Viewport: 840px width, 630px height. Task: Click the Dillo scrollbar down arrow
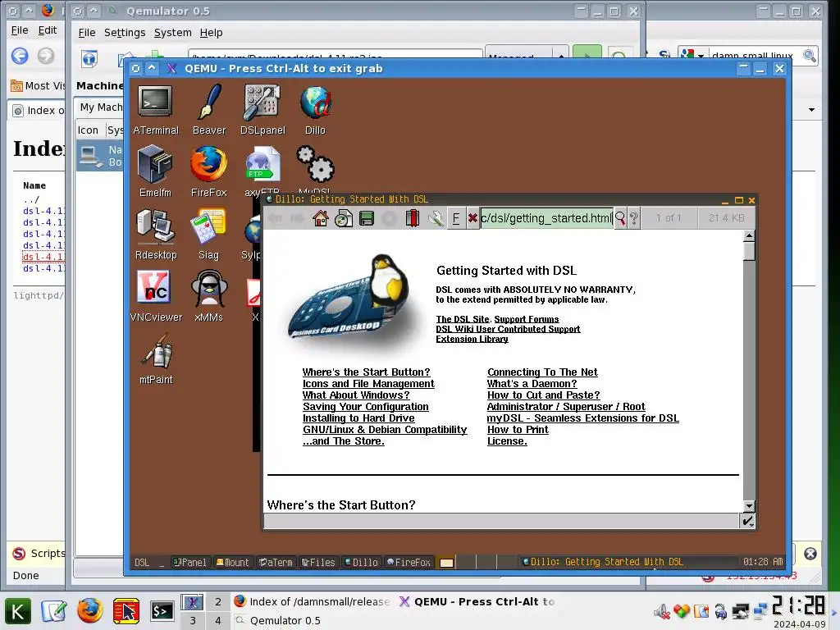click(750, 505)
